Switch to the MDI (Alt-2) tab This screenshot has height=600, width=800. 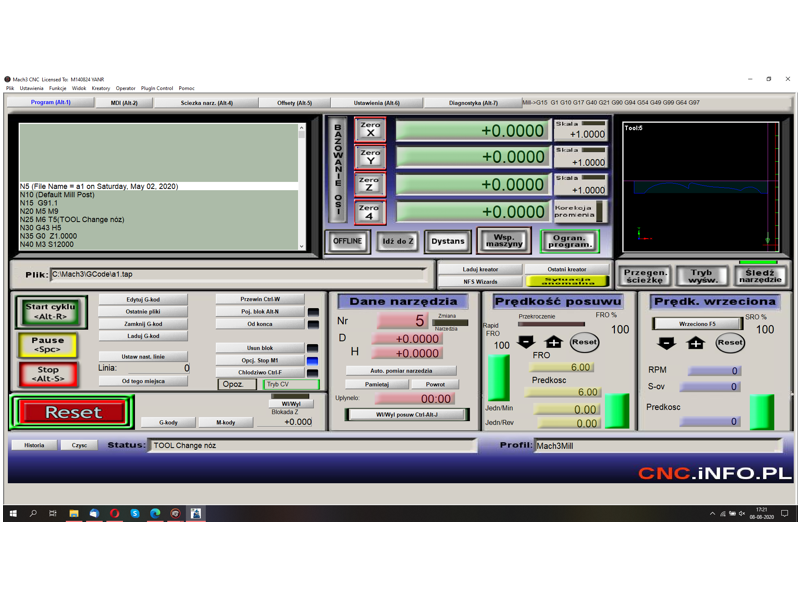[124, 103]
